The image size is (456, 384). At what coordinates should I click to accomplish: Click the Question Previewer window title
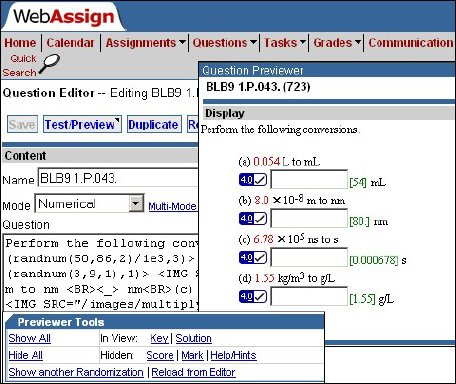[253, 70]
